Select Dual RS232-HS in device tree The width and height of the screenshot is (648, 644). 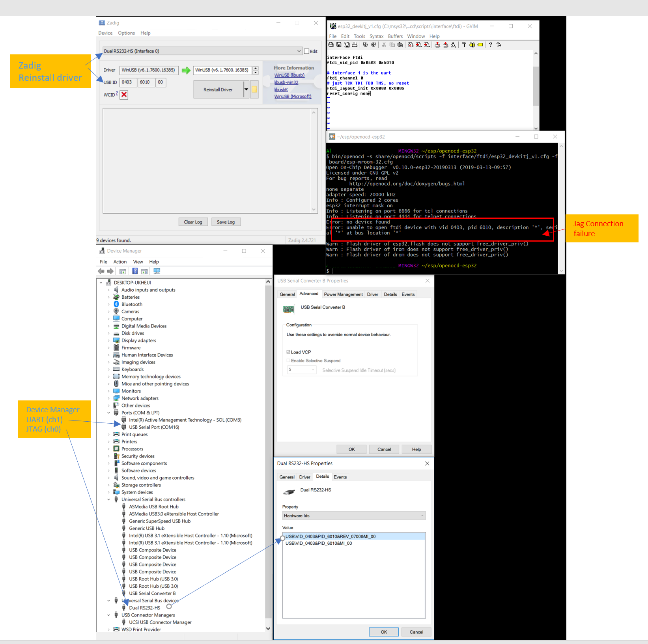click(x=144, y=608)
